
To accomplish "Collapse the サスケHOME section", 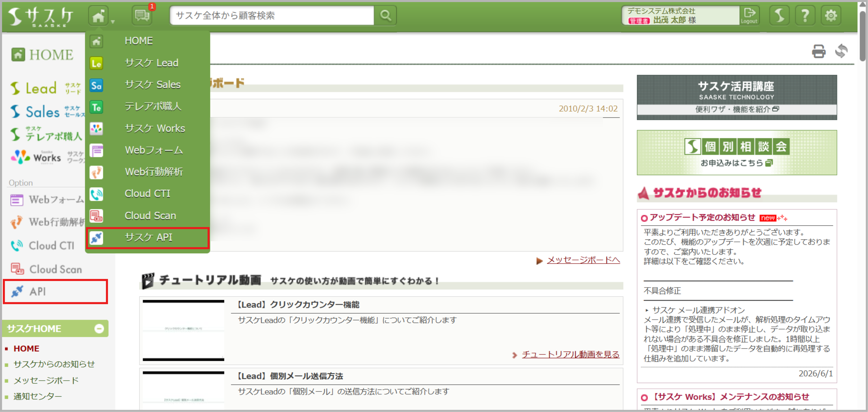I will click(99, 329).
